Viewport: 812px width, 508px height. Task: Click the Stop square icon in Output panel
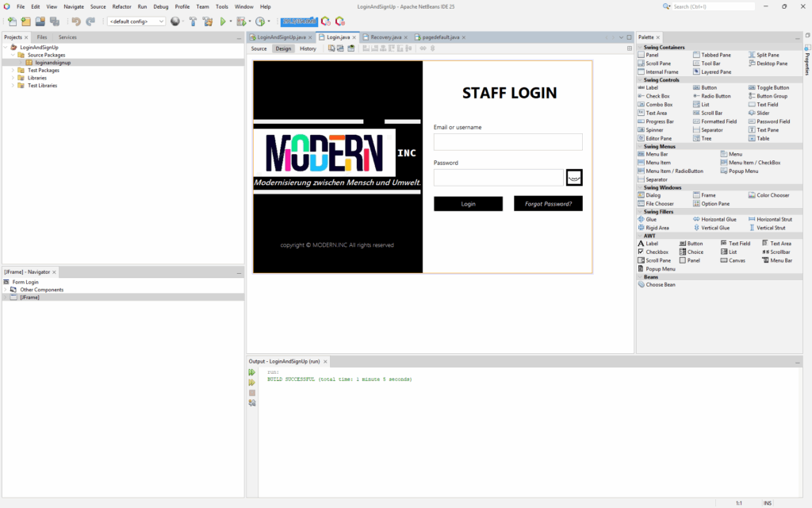point(251,393)
